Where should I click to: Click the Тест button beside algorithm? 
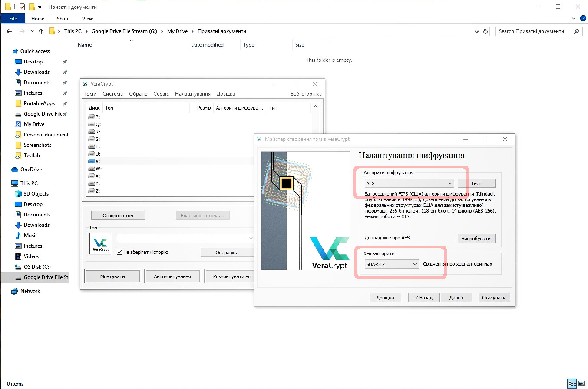(476, 183)
